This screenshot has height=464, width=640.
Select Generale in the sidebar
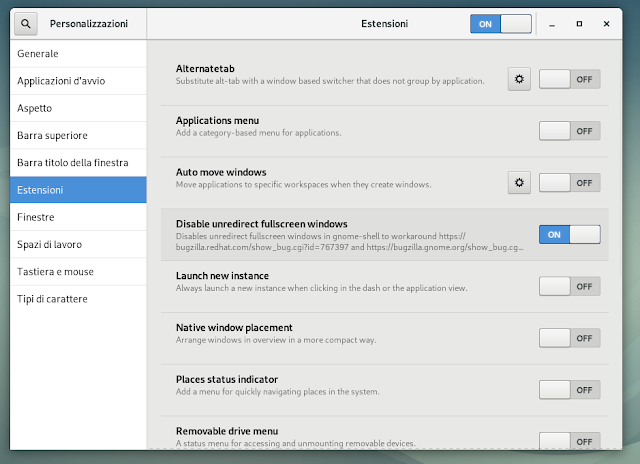pos(38,53)
